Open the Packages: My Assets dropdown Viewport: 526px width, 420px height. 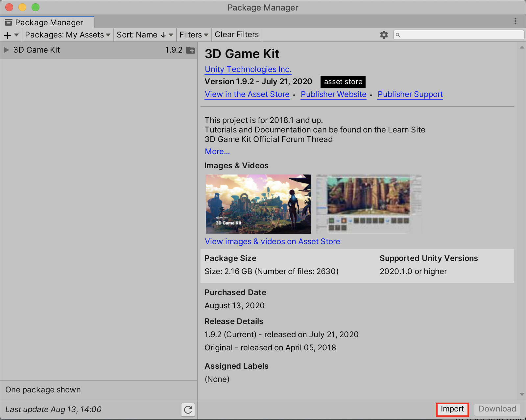67,35
